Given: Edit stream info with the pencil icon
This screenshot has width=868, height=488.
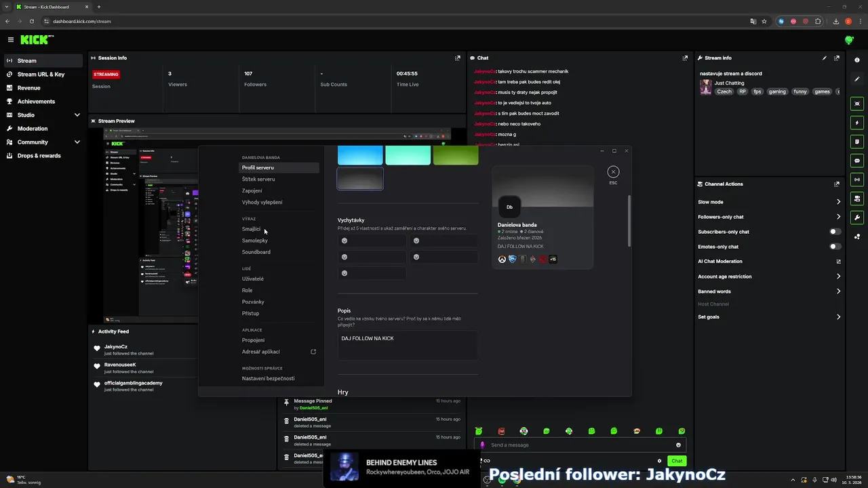Looking at the screenshot, I should tap(825, 58).
